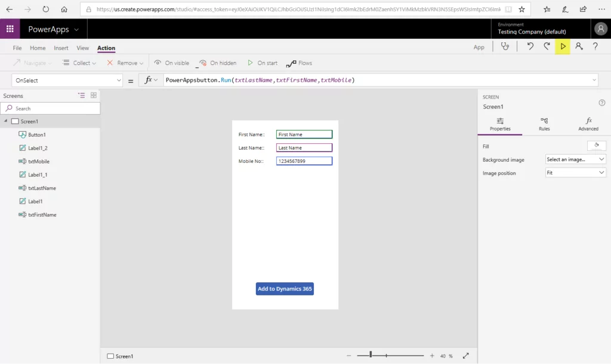The image size is (611, 364).
Task: Open the browser home page
Action: pyautogui.click(x=64, y=10)
